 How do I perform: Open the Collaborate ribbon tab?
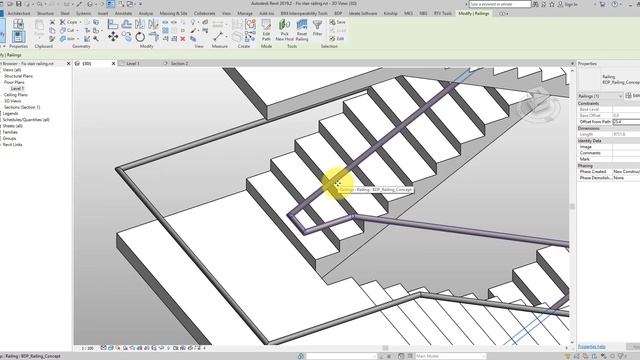[204, 13]
